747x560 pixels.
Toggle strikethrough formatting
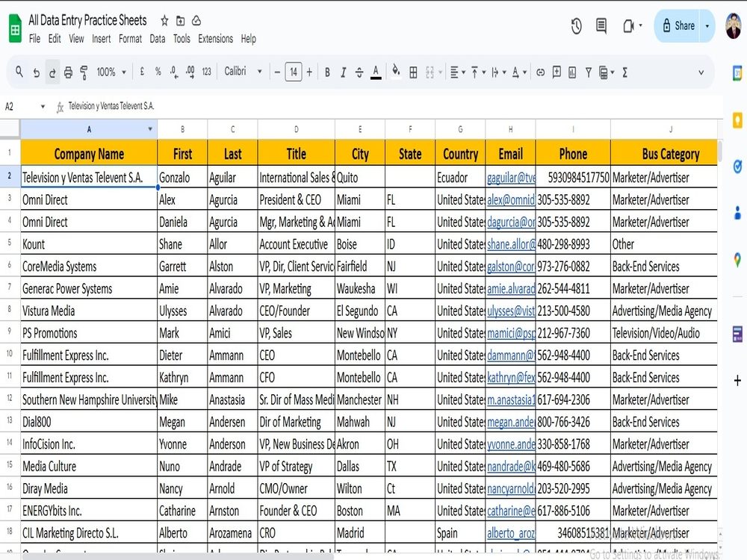tap(359, 72)
